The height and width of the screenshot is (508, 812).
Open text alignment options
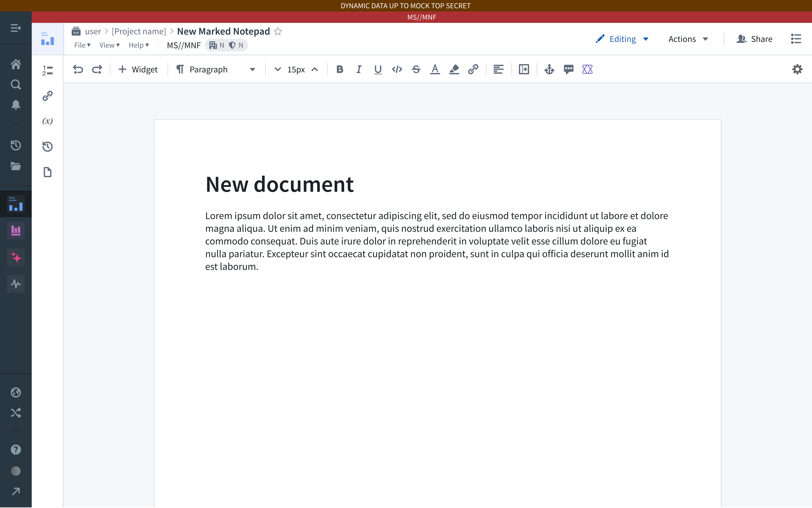(x=498, y=69)
